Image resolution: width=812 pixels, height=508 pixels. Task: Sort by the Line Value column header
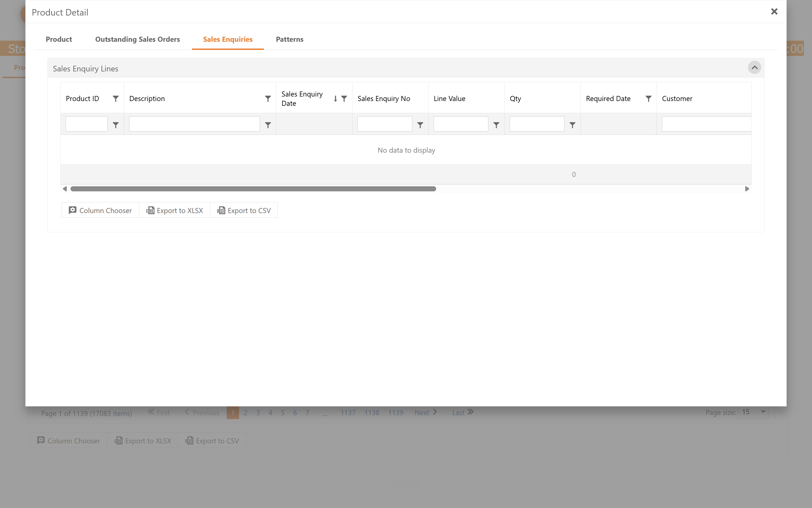[x=466, y=98]
